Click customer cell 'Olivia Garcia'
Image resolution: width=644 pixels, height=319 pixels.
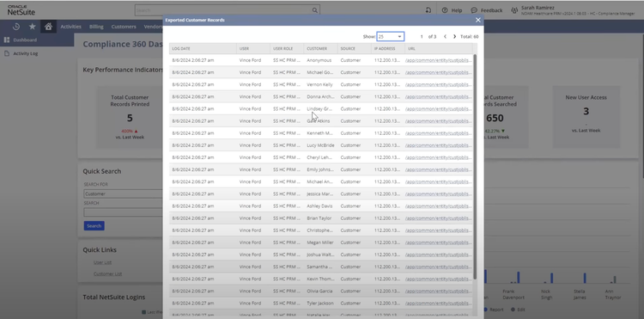tap(319, 291)
